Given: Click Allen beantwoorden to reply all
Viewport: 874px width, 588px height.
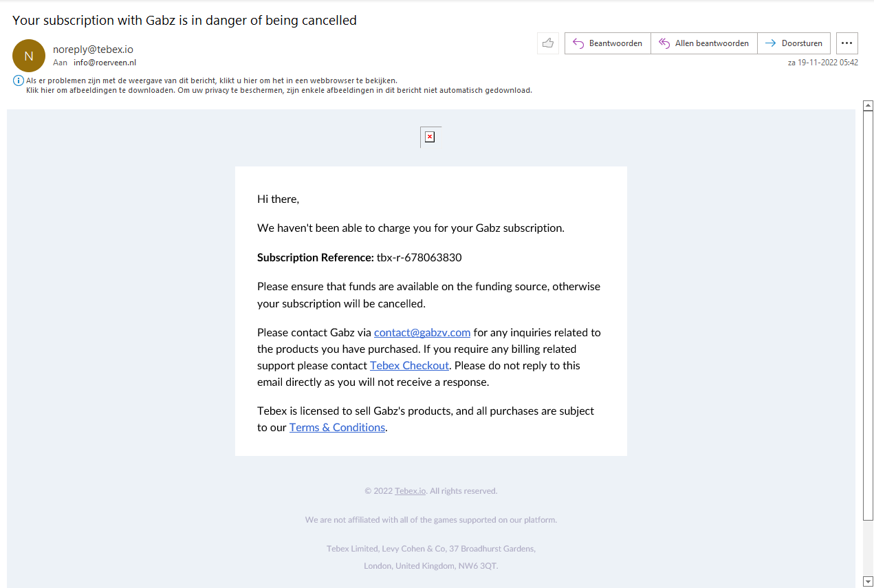Looking at the screenshot, I should point(703,43).
